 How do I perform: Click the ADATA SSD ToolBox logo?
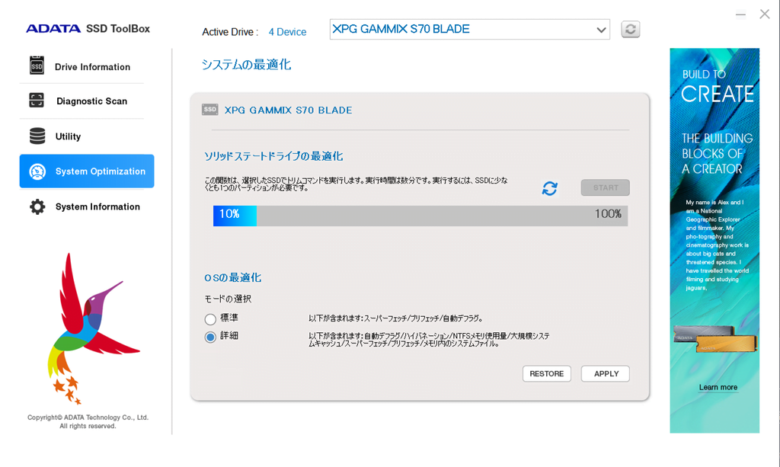coord(88,29)
